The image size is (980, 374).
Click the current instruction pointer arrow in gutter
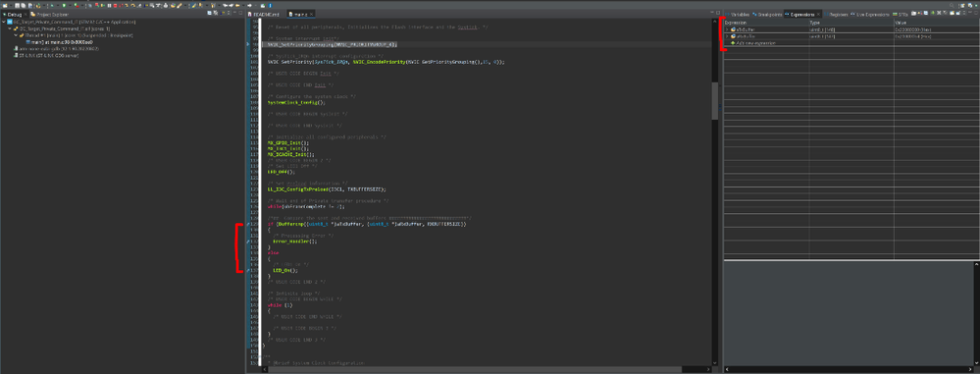click(248, 44)
